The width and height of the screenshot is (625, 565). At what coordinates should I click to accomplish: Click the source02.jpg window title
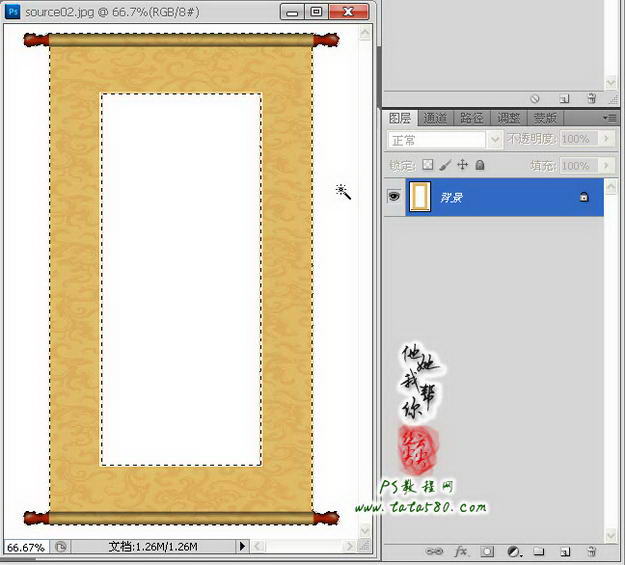point(112,12)
